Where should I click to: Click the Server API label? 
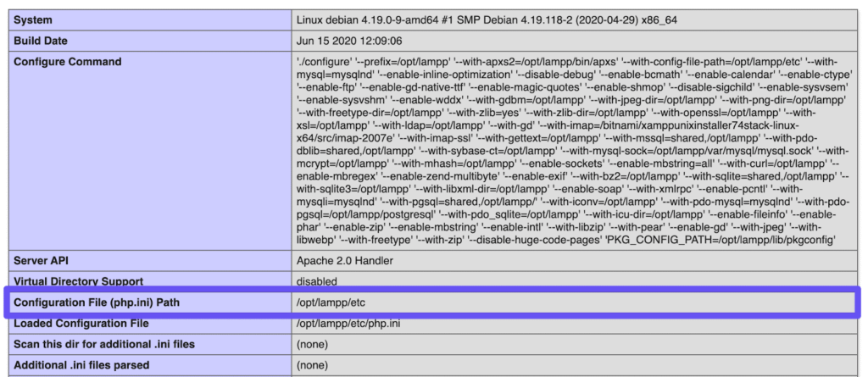pyautogui.click(x=41, y=260)
